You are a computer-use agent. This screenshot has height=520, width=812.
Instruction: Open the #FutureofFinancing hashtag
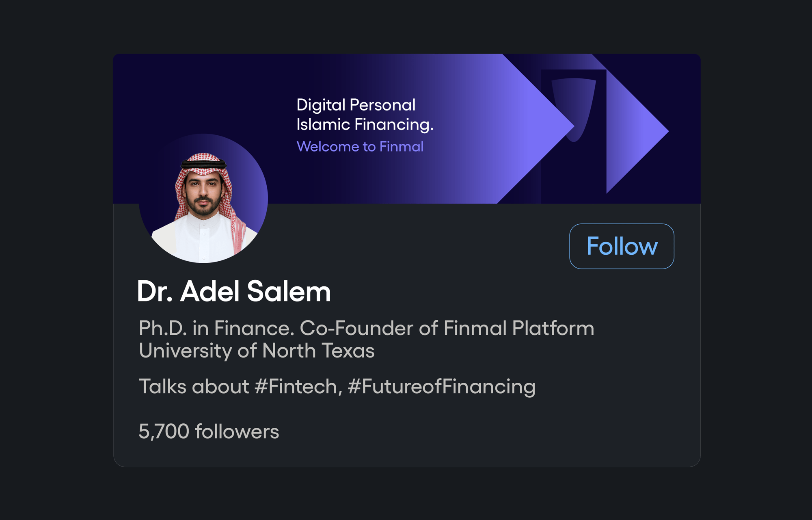click(x=443, y=387)
